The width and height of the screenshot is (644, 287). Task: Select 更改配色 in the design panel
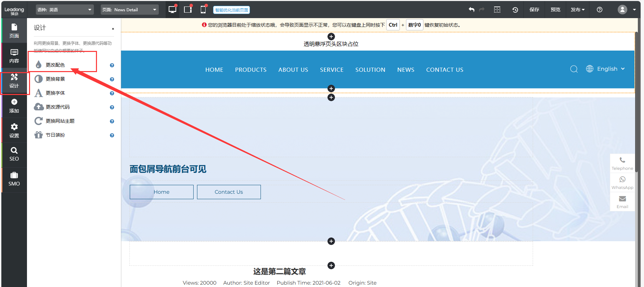55,65
